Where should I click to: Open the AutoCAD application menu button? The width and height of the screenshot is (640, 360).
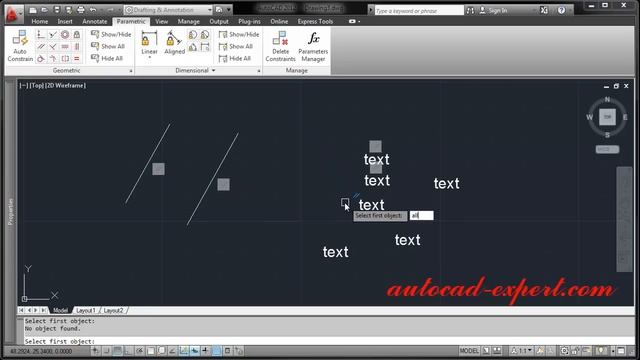coord(13,13)
